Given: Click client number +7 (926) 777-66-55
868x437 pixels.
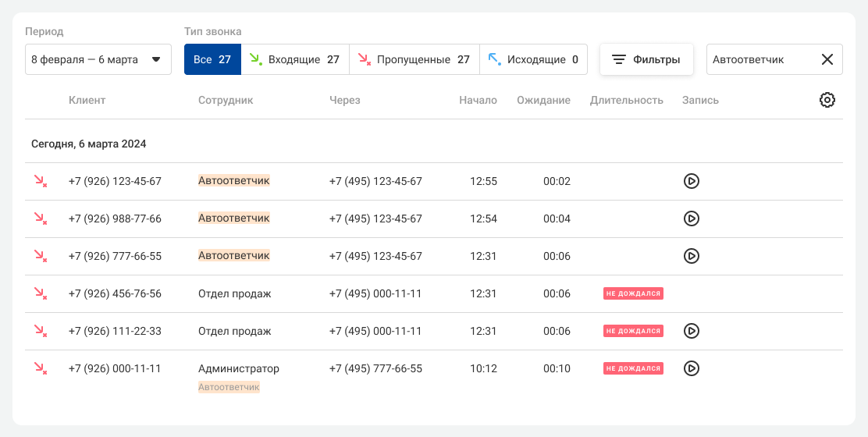Looking at the screenshot, I should (116, 256).
